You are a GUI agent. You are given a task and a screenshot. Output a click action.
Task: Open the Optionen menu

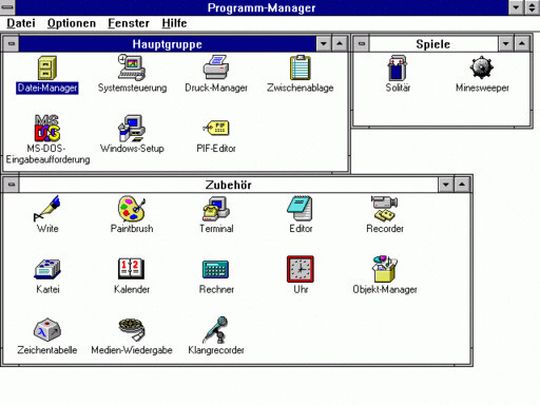tap(71, 23)
